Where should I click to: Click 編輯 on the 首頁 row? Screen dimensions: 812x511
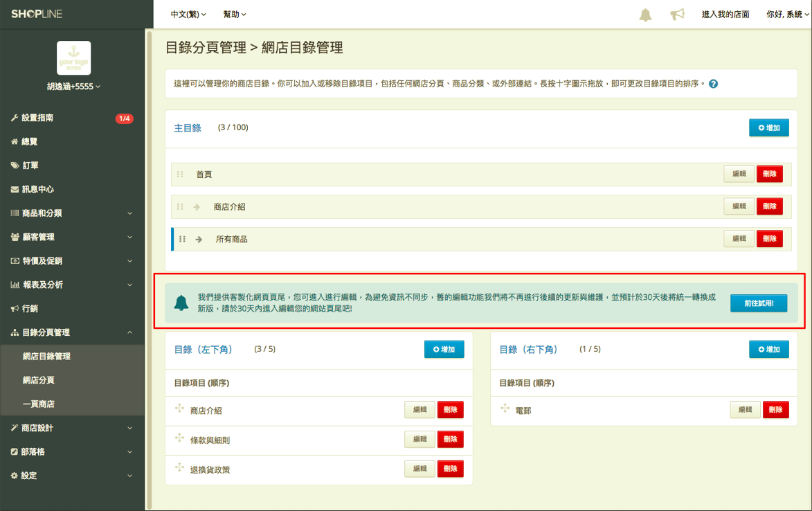pos(739,174)
